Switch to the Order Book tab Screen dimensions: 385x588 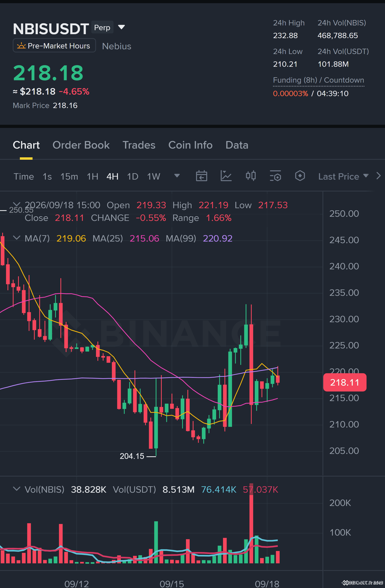[x=81, y=145]
